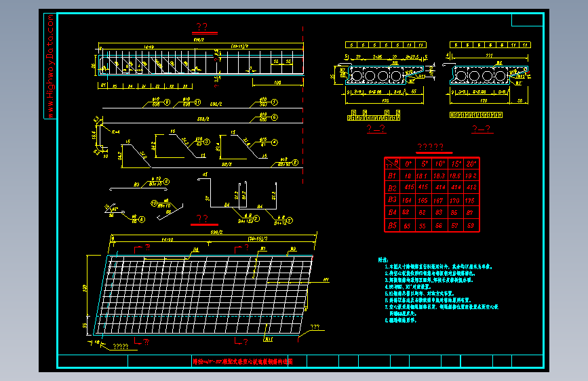588x381 pixels.
Task: Click the 附注 notes heading in cyan
Action: tap(383, 260)
